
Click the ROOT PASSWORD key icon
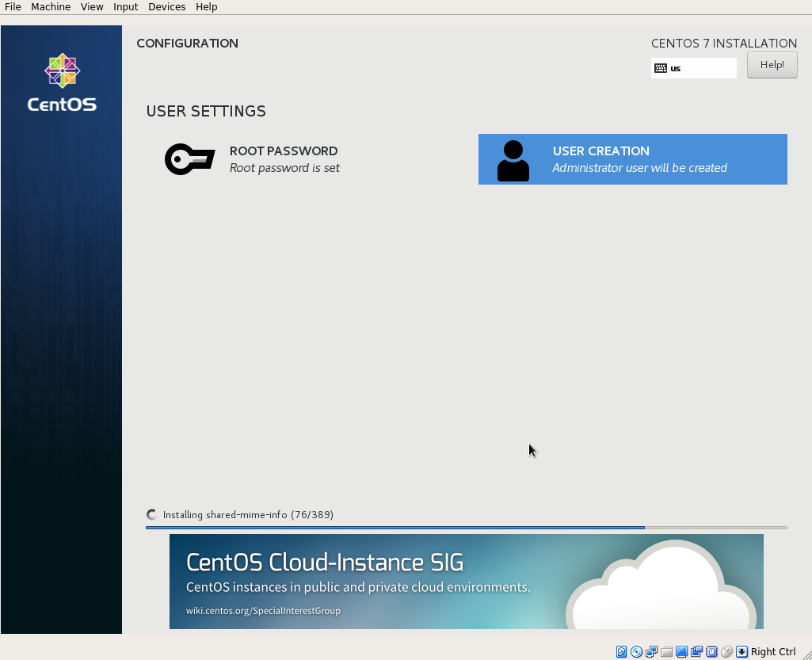click(x=189, y=158)
